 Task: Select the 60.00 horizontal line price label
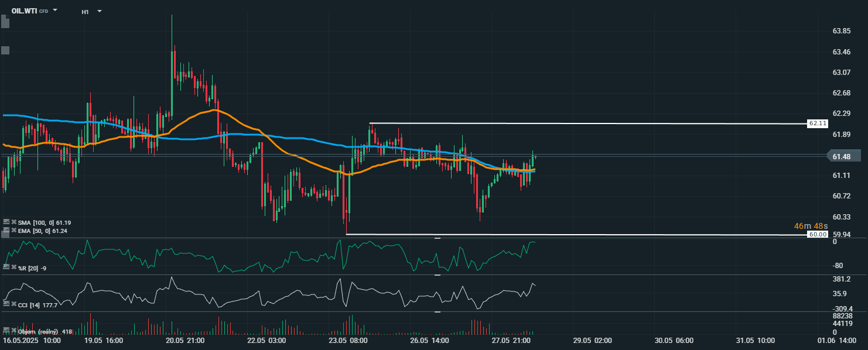point(817,234)
